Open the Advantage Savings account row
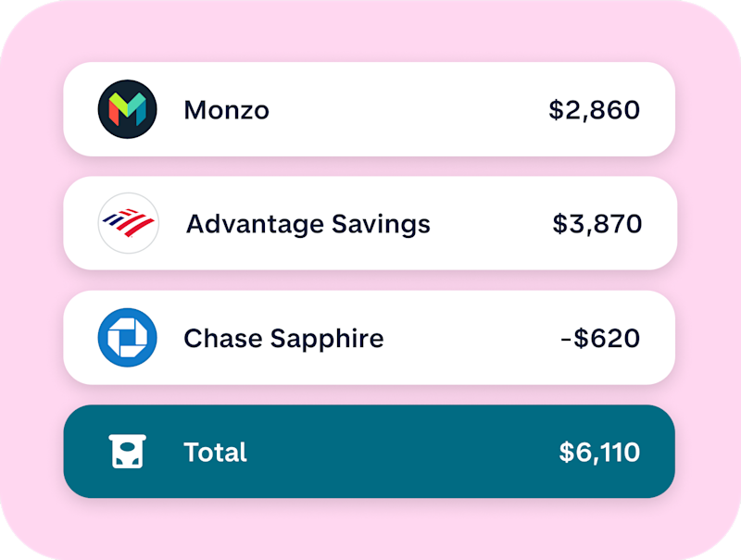 (370, 223)
